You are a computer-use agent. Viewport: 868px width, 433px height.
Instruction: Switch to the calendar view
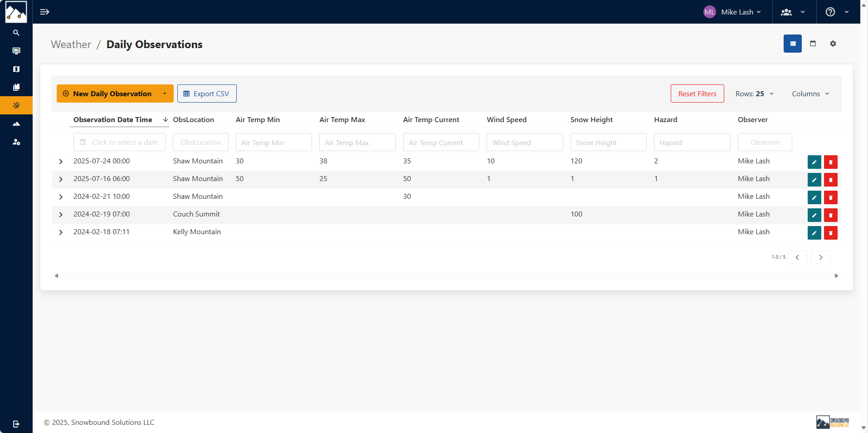pos(813,44)
